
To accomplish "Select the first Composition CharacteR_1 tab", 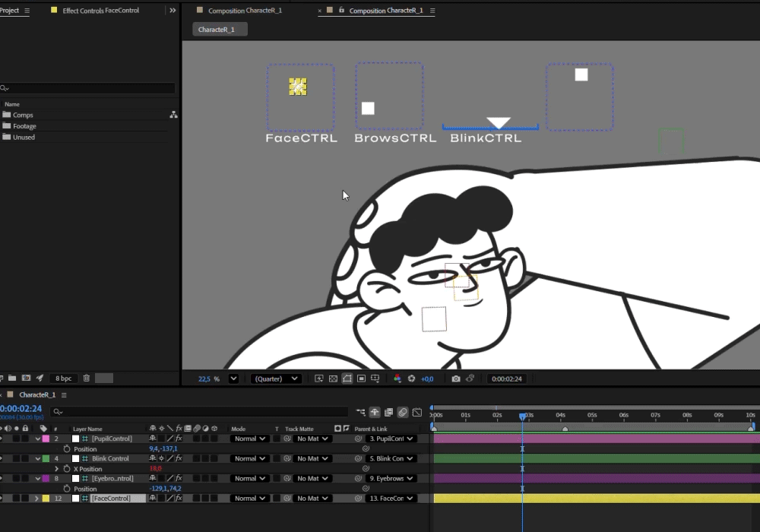I will coord(245,11).
